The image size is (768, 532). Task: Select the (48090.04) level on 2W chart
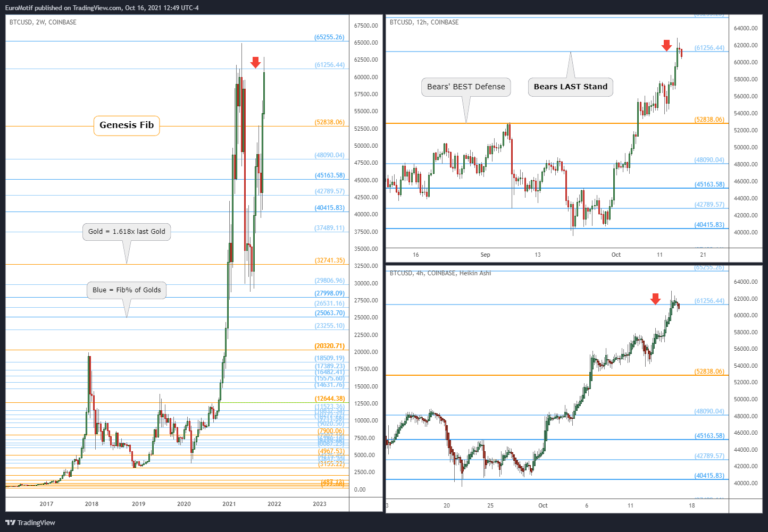coord(330,155)
